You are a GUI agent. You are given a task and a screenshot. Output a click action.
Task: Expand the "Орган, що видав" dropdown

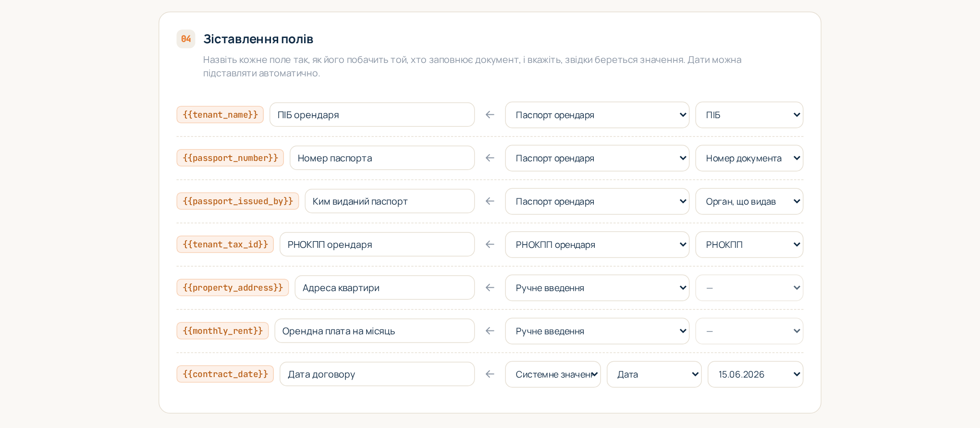tap(749, 201)
